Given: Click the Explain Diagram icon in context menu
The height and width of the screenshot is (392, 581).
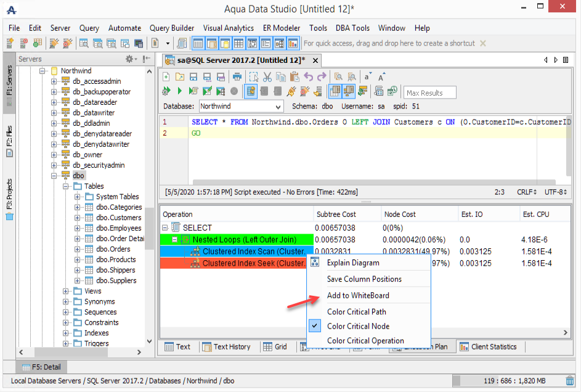Looking at the screenshot, I should click(x=315, y=263).
